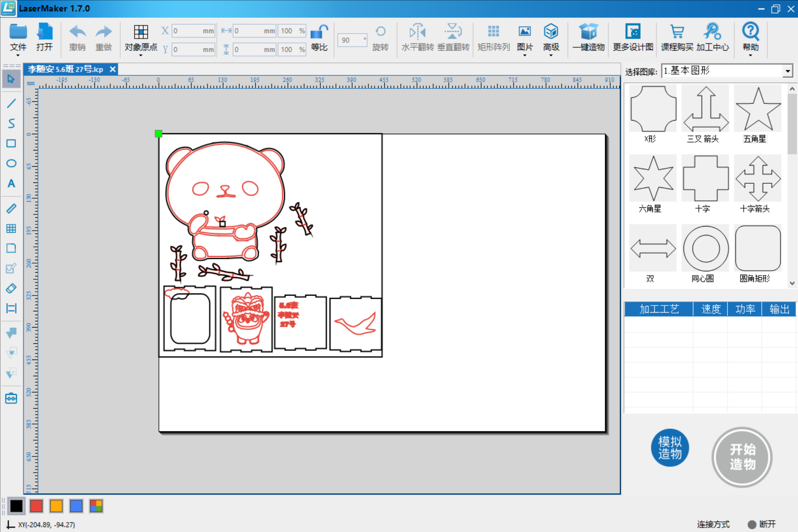
Task: Click the 加工工艺 column header
Action: point(659,309)
